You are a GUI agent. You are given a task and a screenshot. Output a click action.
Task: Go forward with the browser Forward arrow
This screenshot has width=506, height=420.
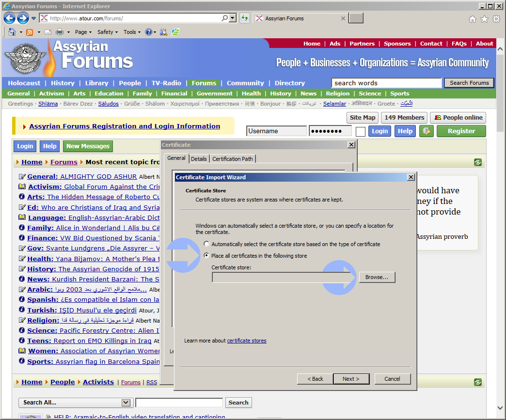[x=23, y=18]
